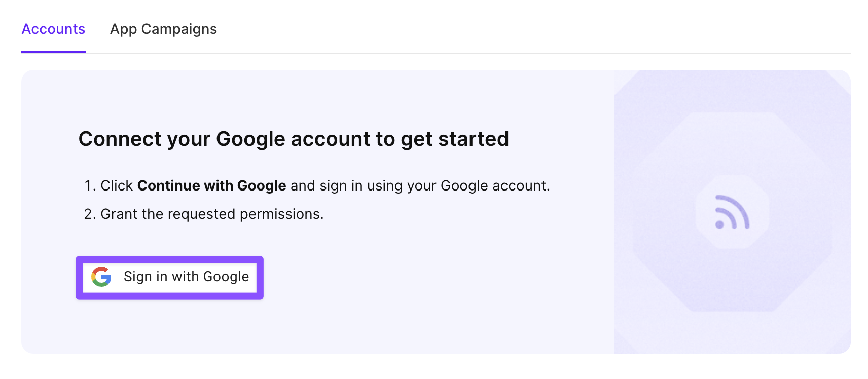Select the purple signal/RSS icon illustration
The width and height of the screenshot is (868, 379).
732,213
